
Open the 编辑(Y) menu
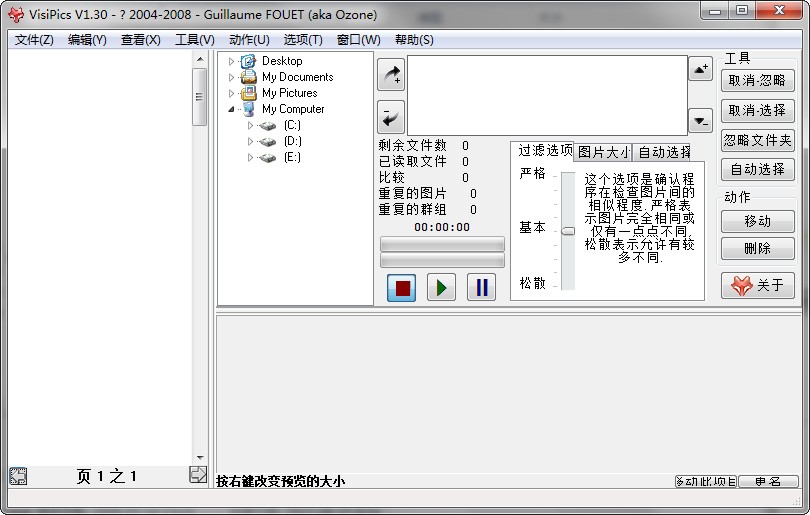87,40
